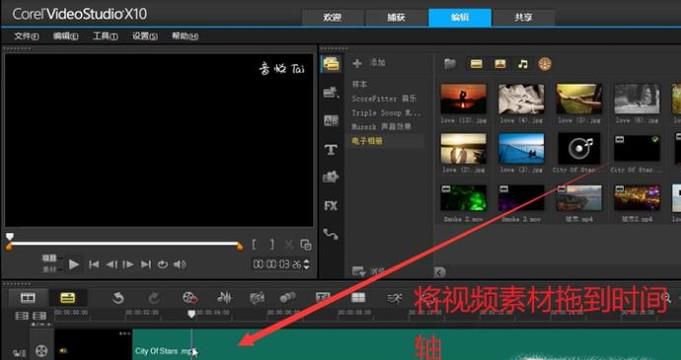Jump to the end of the clip
681x360 pixels.
(x=146, y=264)
